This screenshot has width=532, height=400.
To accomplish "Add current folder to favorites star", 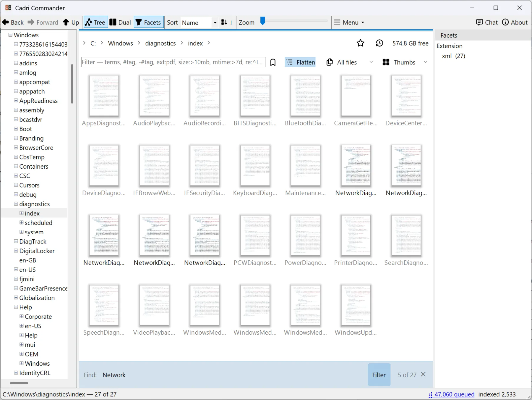I will (360, 43).
